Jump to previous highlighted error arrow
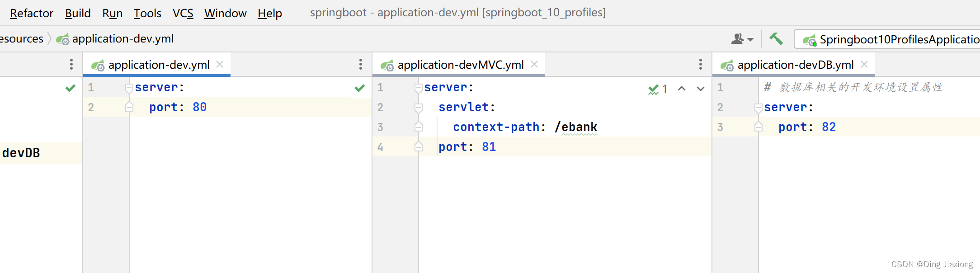The width and height of the screenshot is (980, 273). tap(682, 89)
